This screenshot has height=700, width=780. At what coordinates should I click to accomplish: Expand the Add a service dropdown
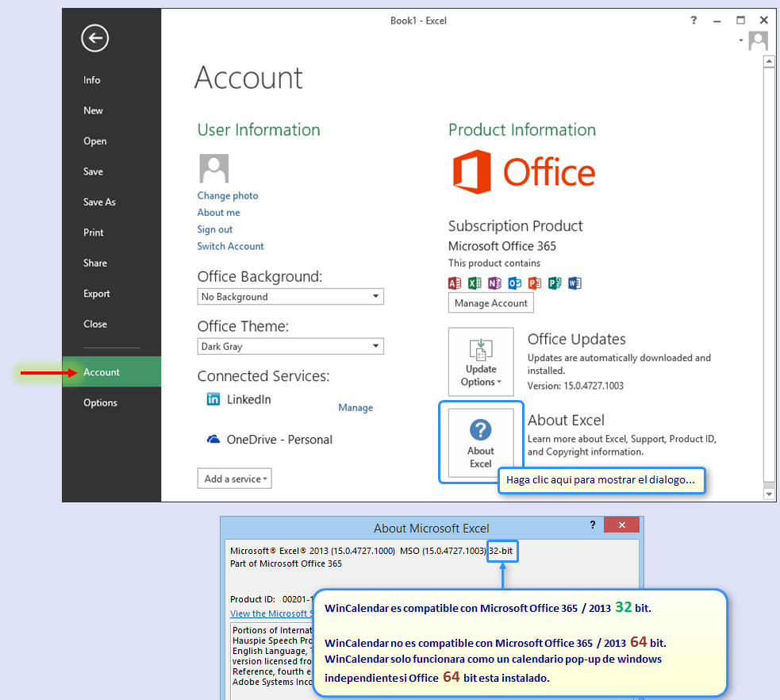pos(234,478)
